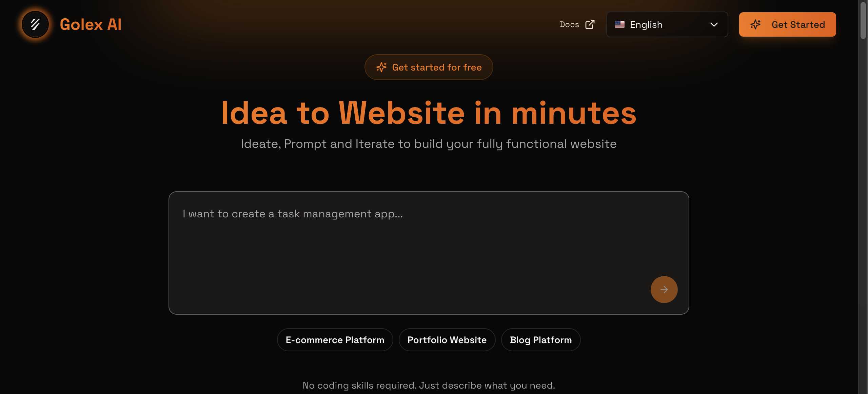Screen dimensions: 868x394
Task: Click the sparkle icon in free banner
Action: pyautogui.click(x=381, y=67)
